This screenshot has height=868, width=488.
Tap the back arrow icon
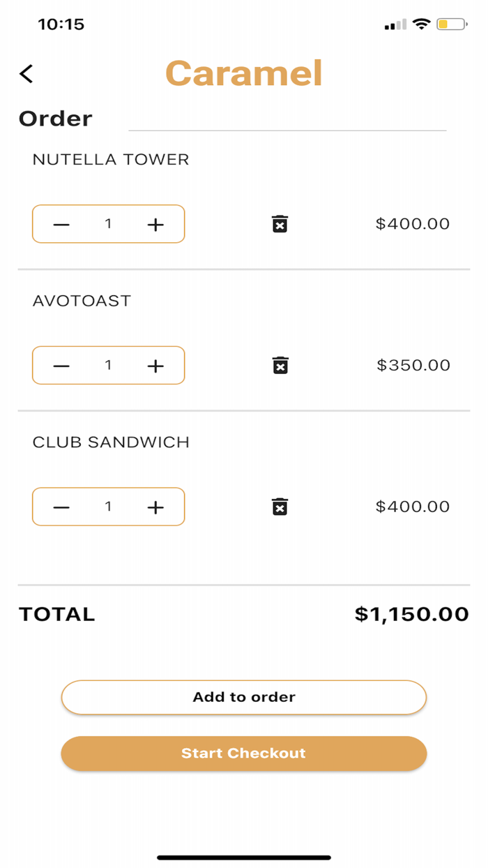click(26, 74)
